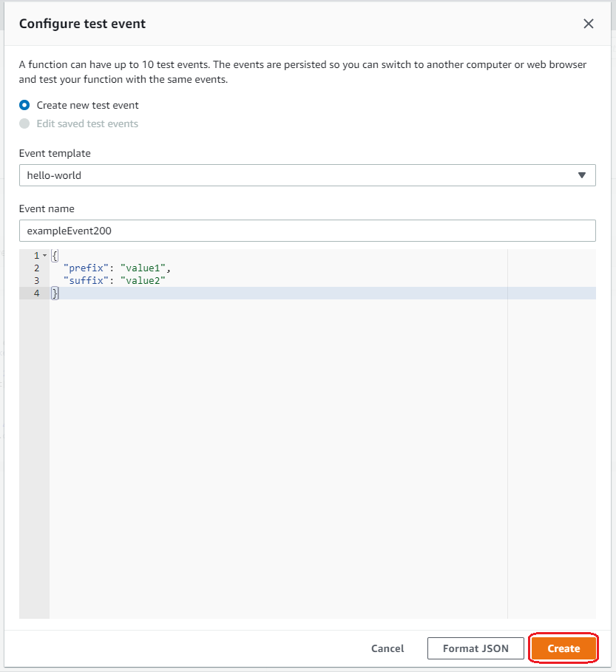Viewport: 616px width, 672px height.
Task: Click the "value2" string in editor
Action: [143, 280]
